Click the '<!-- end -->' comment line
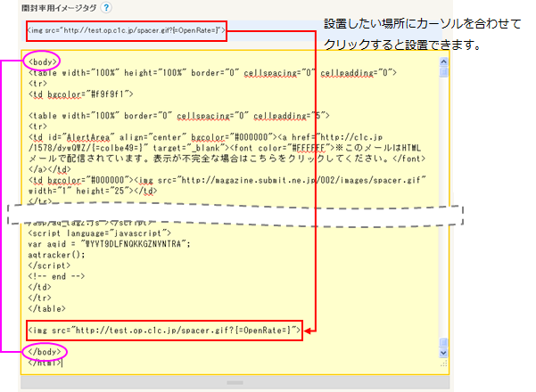Screen dimensions: 536x392 [x=56, y=276]
